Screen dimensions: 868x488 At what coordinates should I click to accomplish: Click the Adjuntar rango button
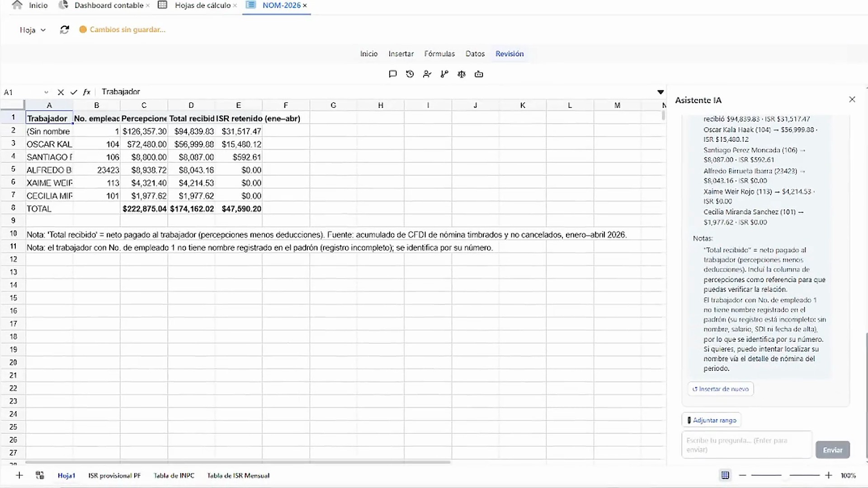[711, 420]
